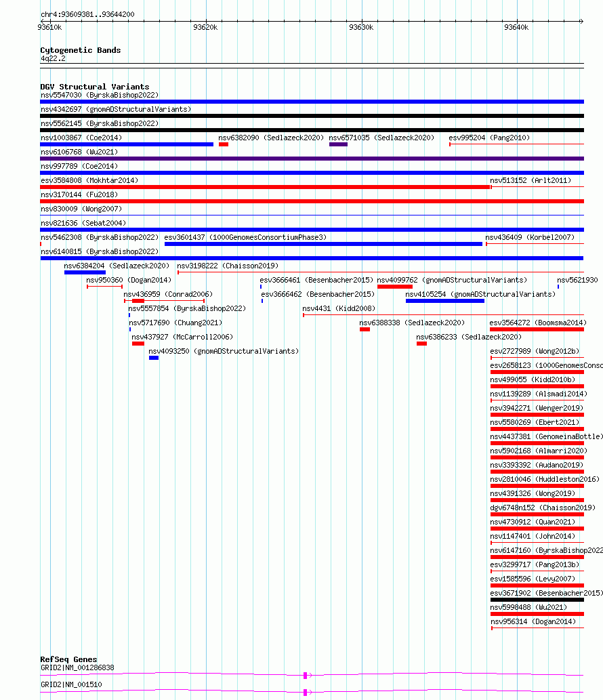Click nsv5717690 (Chuang2021) label
The width and height of the screenshot is (603, 700).
[175, 324]
